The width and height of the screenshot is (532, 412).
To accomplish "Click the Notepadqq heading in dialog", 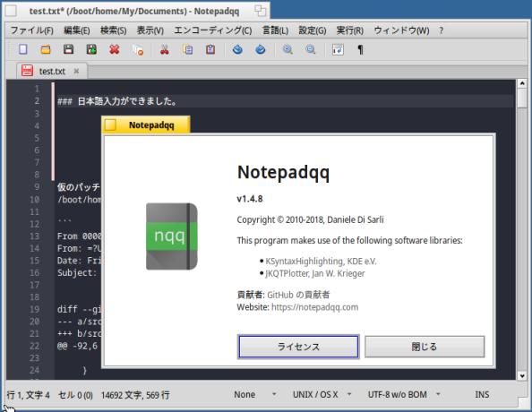I will pyautogui.click(x=283, y=172).
